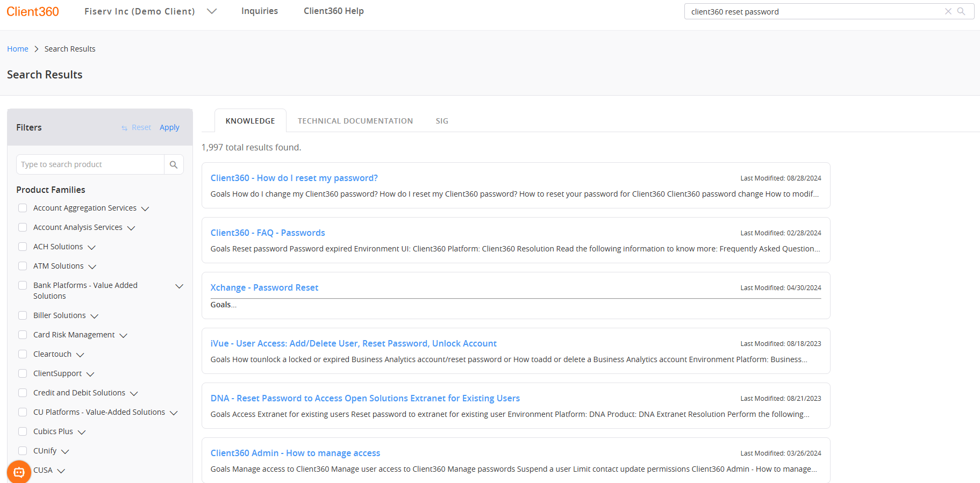This screenshot has width=980, height=483.
Task: Click the Apply filters button
Action: pyautogui.click(x=169, y=127)
